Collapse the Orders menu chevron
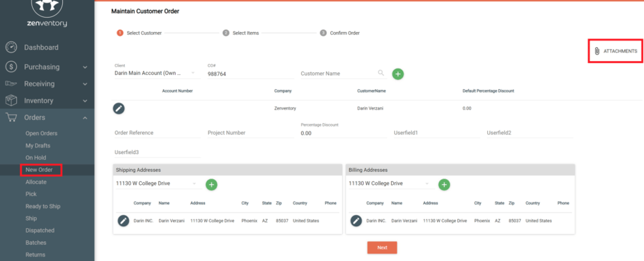Screen dimensions: 644x261 coord(85,118)
